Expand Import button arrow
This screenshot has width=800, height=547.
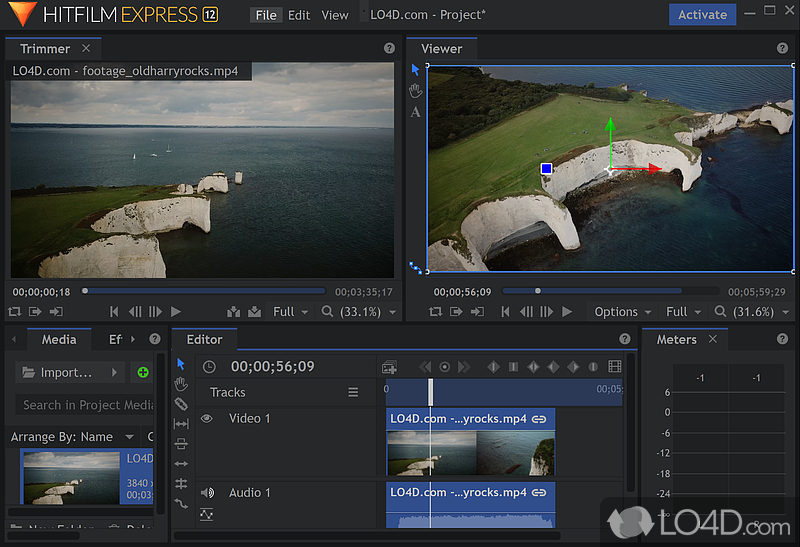114,373
